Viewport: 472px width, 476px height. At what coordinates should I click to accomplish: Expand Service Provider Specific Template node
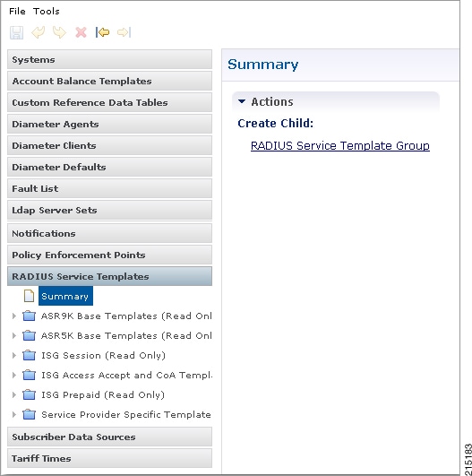tap(14, 414)
